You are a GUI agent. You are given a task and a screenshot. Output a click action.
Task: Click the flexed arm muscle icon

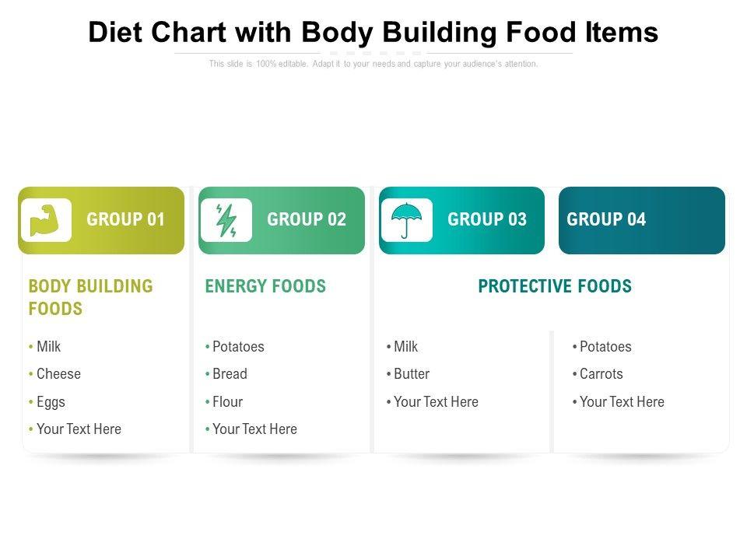[x=46, y=220]
